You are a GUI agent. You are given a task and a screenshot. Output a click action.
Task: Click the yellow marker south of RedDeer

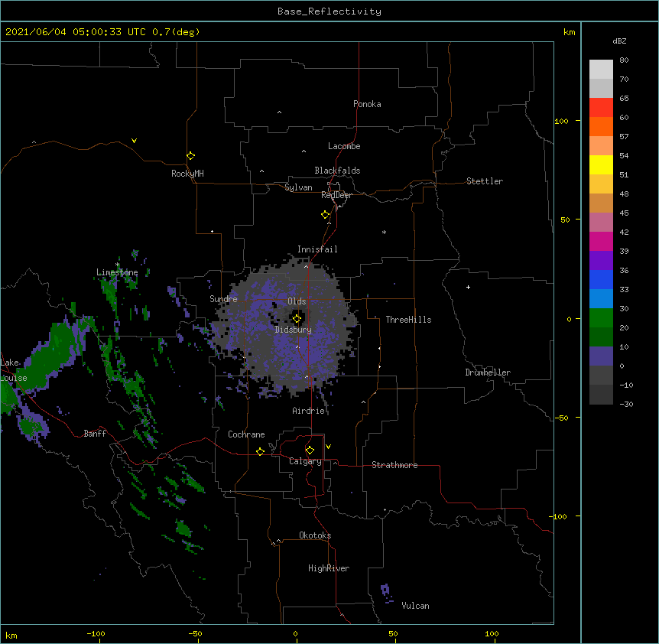[326, 215]
